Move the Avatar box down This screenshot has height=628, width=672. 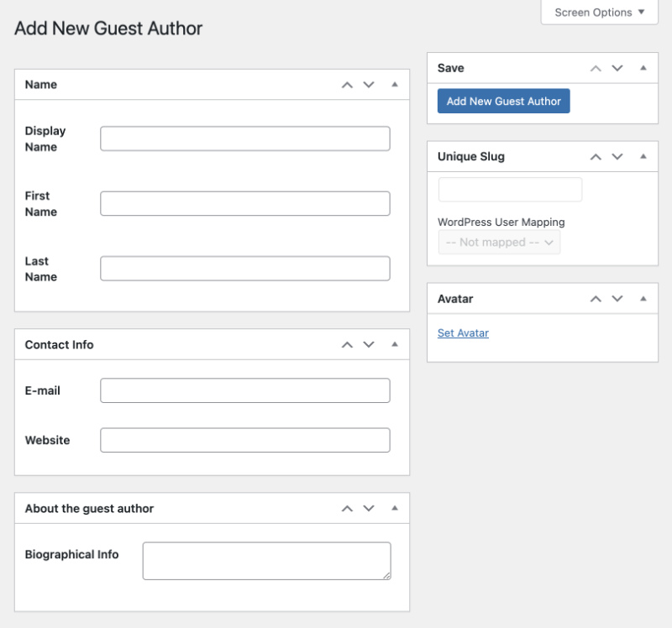(x=617, y=298)
